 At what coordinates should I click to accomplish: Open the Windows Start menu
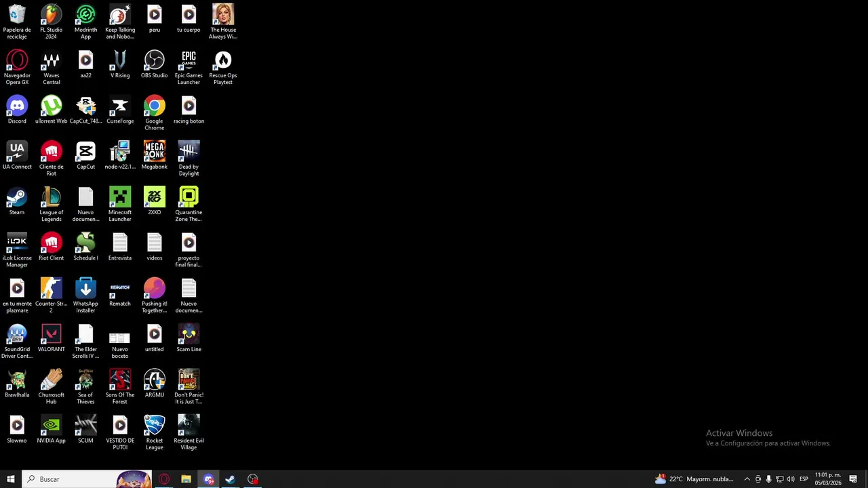10,479
